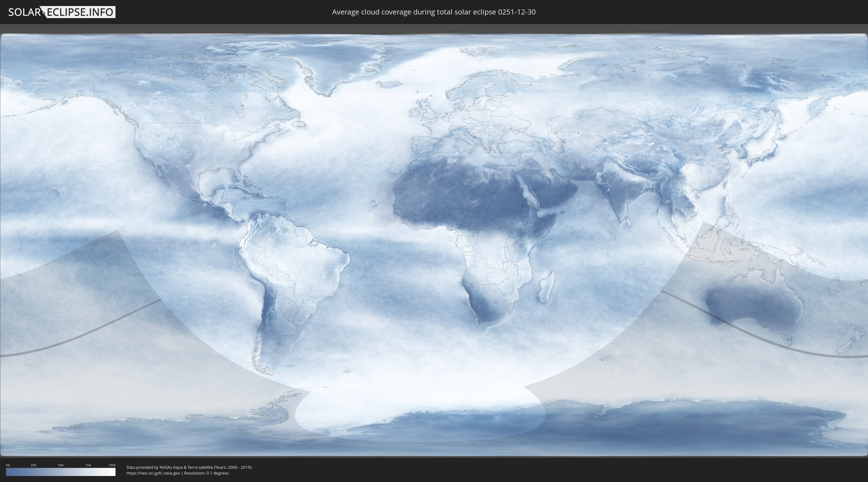
Task: Click the 100% legend label
Action: pyautogui.click(x=112, y=465)
